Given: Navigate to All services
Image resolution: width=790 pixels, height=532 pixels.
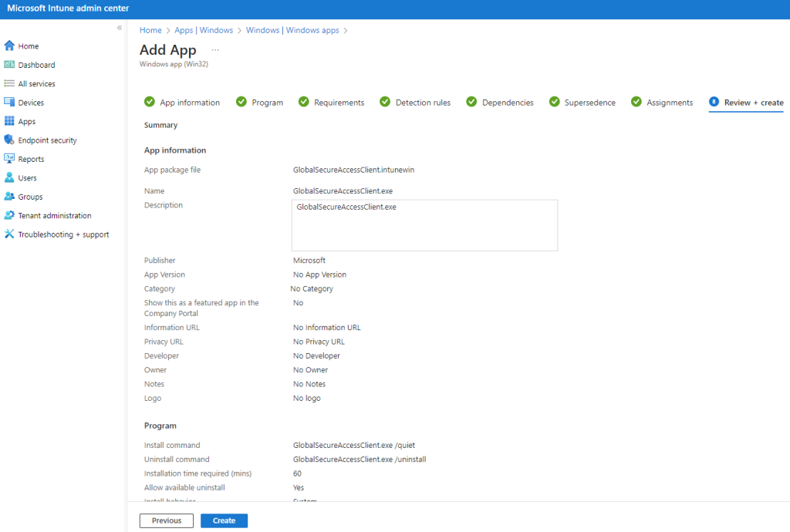Looking at the screenshot, I should point(37,83).
